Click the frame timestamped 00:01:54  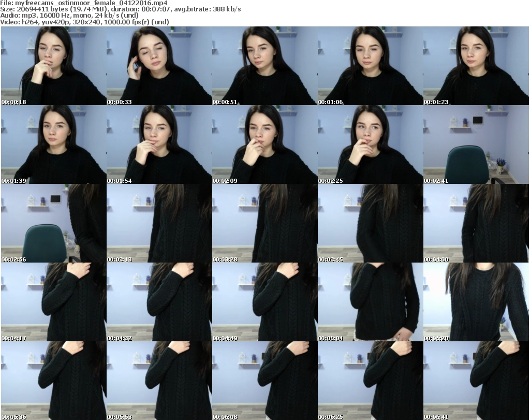[159, 144]
